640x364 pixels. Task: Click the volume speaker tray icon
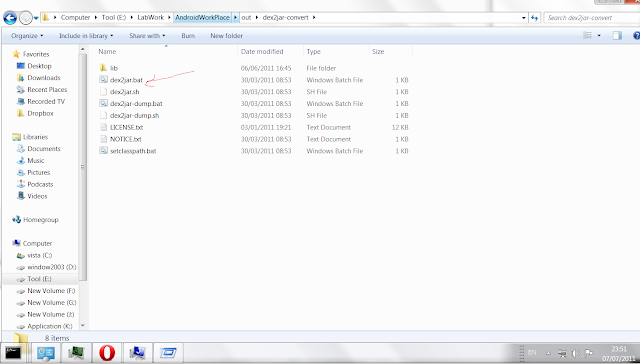[x=576, y=353]
